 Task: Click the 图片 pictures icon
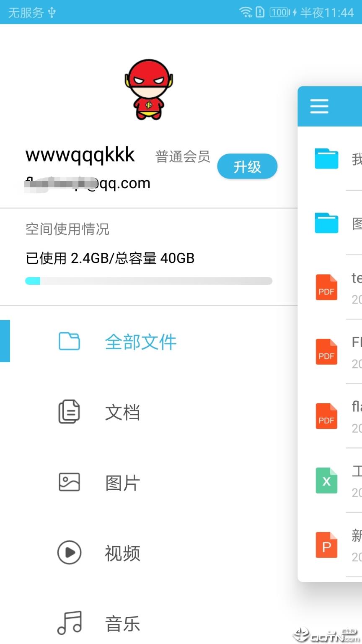69,482
